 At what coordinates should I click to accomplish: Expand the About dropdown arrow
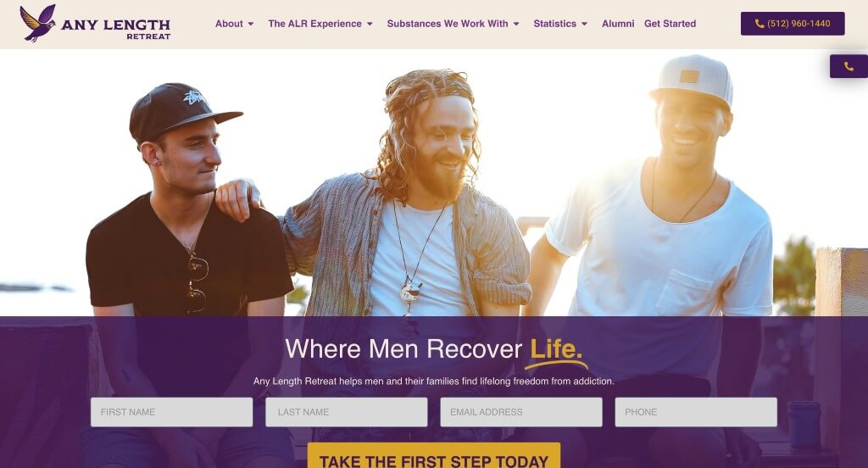[251, 24]
